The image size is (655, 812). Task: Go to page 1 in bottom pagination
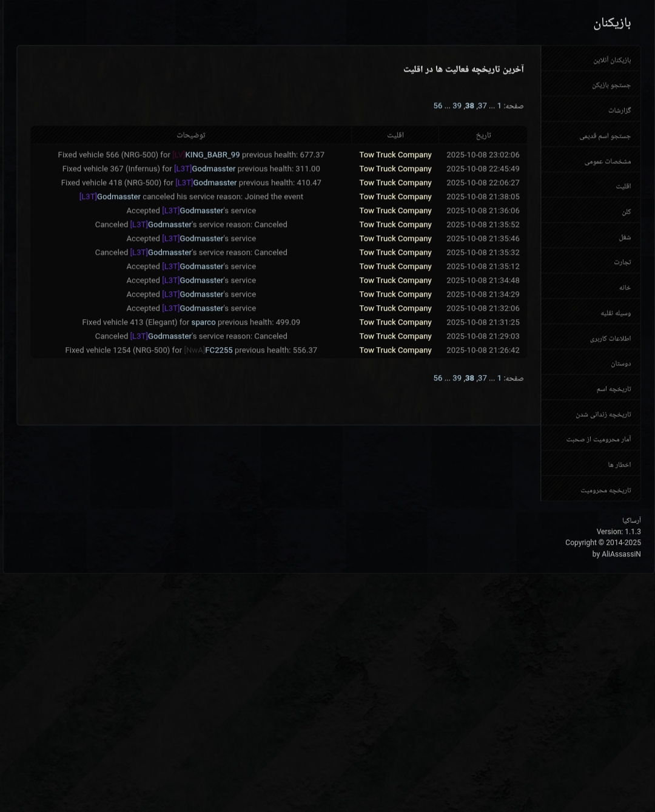click(500, 378)
